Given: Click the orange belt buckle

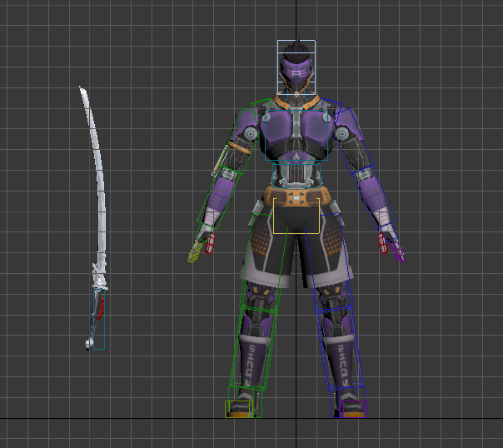Looking at the screenshot, I should point(296,198).
